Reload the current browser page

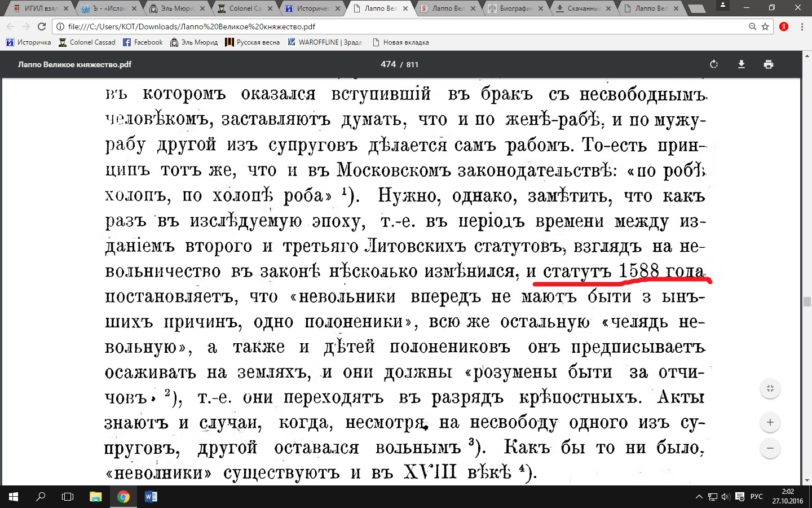pos(42,27)
